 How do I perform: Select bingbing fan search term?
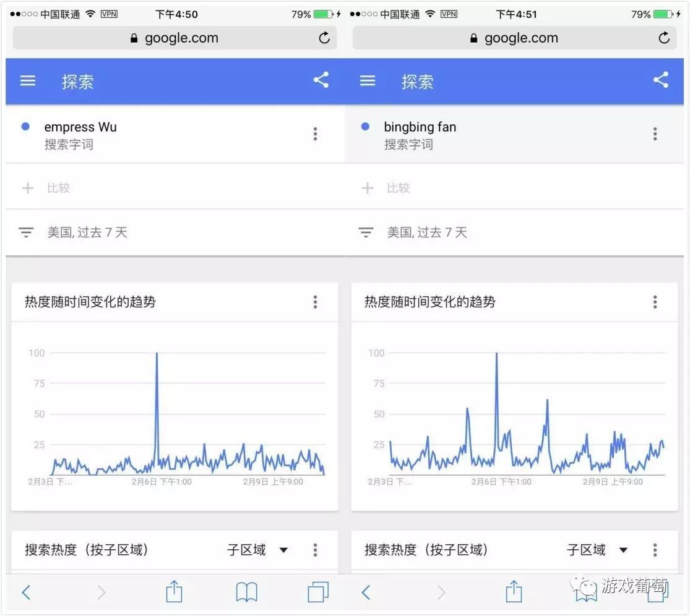pyautogui.click(x=420, y=127)
